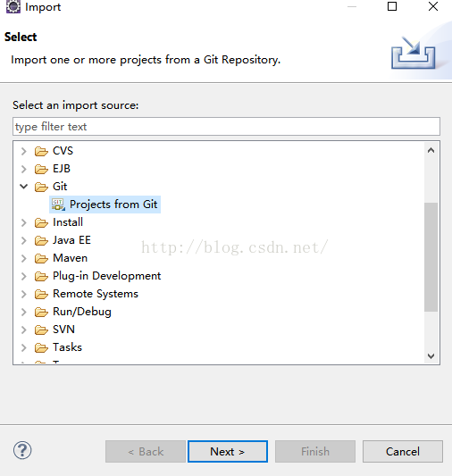Click the Run/Debug folder icon
This screenshot has height=476, width=452.
(x=41, y=312)
